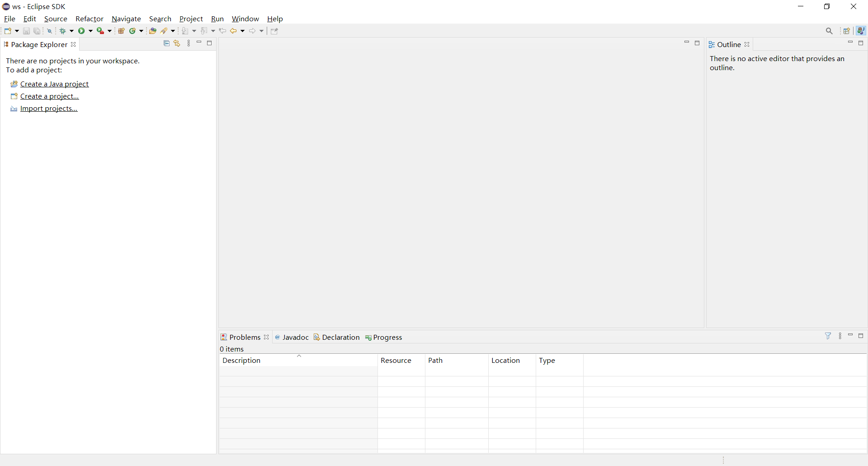
Task: Switch to the Javadoc tab
Action: [x=296, y=337]
